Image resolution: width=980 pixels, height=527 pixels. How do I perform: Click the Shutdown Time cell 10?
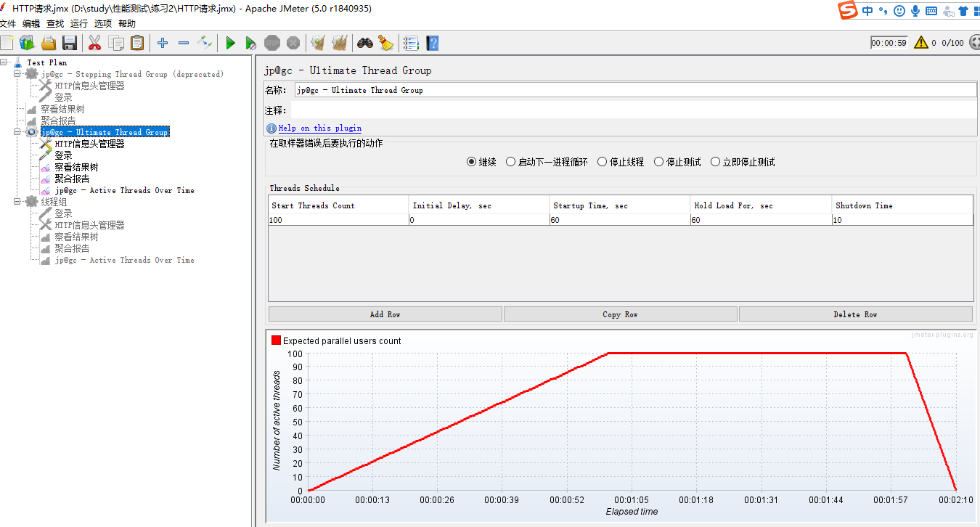[x=902, y=220]
